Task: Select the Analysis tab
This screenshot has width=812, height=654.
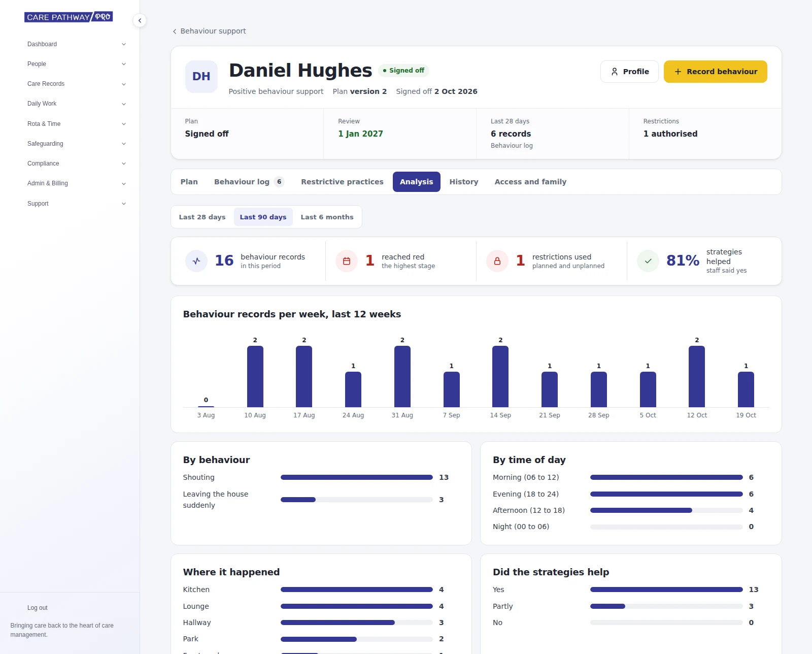Action: [x=417, y=182]
